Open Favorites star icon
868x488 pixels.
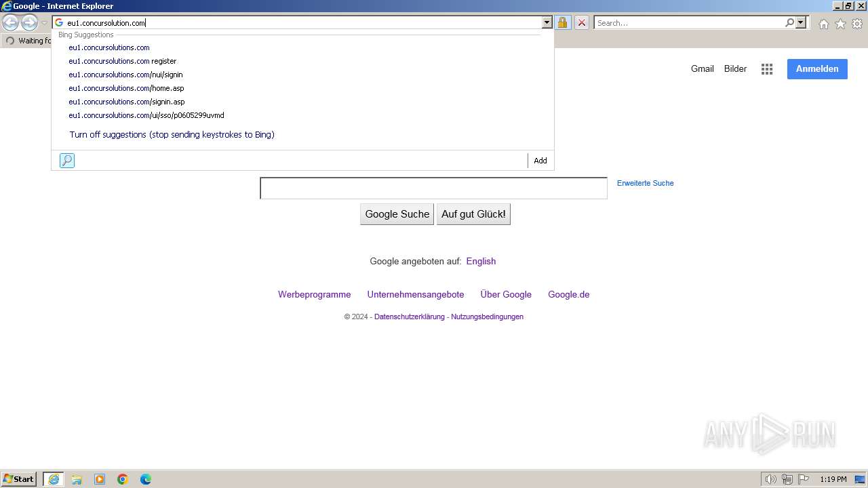coord(840,24)
